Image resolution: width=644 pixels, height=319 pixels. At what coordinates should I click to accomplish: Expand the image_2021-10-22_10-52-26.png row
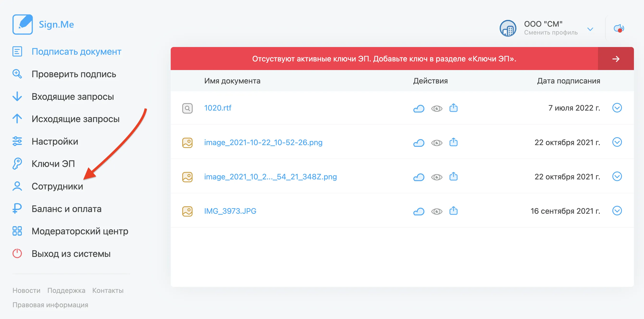(617, 142)
